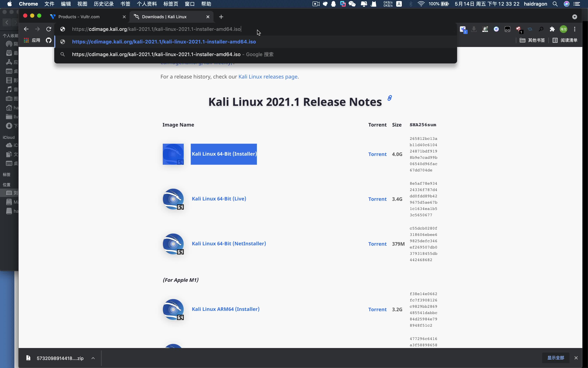Click the Chrome forward arrow button
588x368 pixels.
point(37,29)
